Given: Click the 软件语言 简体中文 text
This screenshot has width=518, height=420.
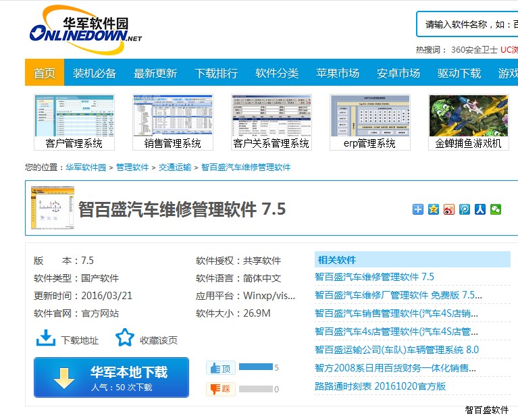Looking at the screenshot, I should coord(238,278).
